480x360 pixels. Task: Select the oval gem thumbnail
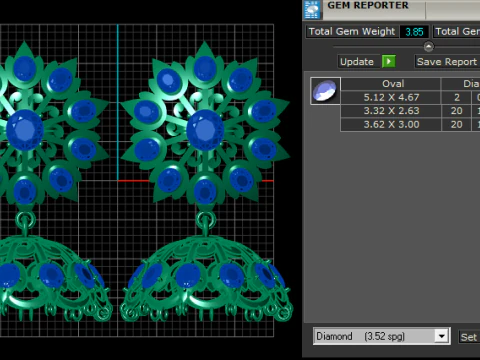pyautogui.click(x=325, y=91)
